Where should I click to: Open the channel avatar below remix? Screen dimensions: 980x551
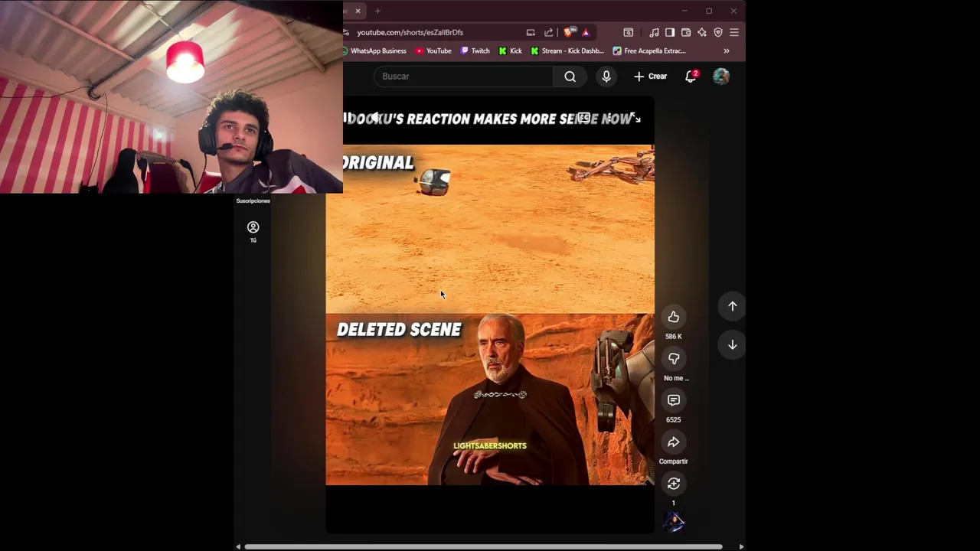pos(674,522)
